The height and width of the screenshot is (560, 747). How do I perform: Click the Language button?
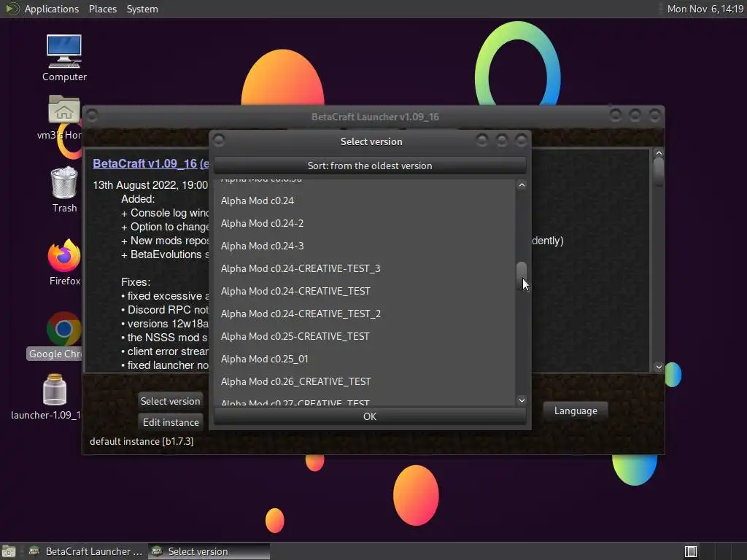[x=576, y=411]
